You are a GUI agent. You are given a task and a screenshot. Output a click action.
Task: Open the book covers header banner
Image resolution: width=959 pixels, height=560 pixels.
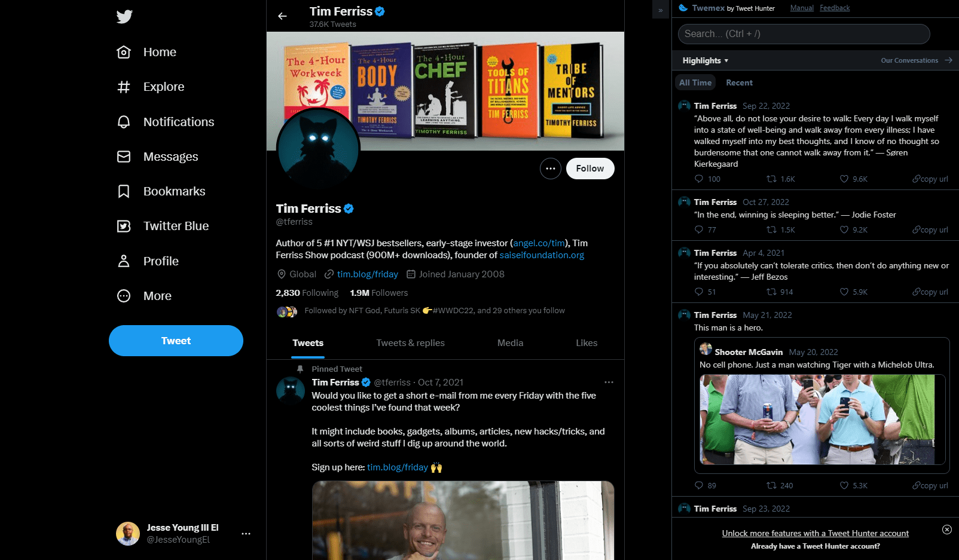[445, 91]
